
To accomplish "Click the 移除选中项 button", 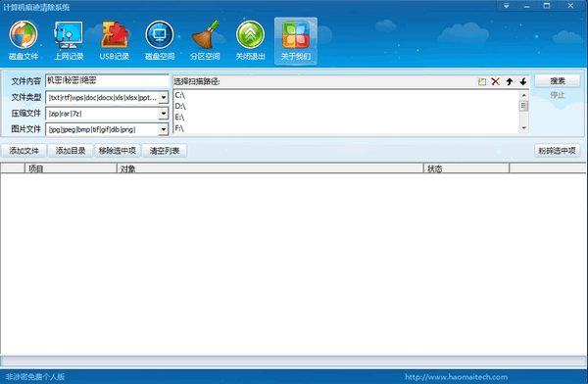I will tap(118, 151).
